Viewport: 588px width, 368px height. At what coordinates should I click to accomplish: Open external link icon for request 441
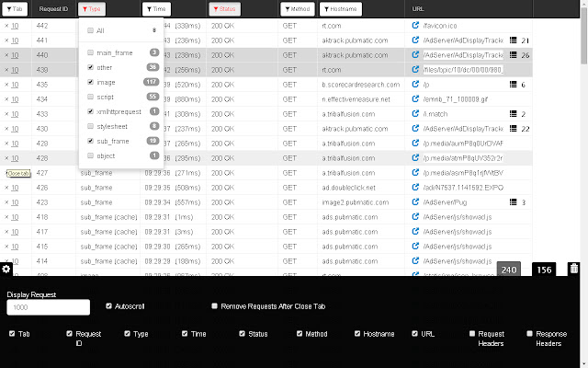pos(415,40)
